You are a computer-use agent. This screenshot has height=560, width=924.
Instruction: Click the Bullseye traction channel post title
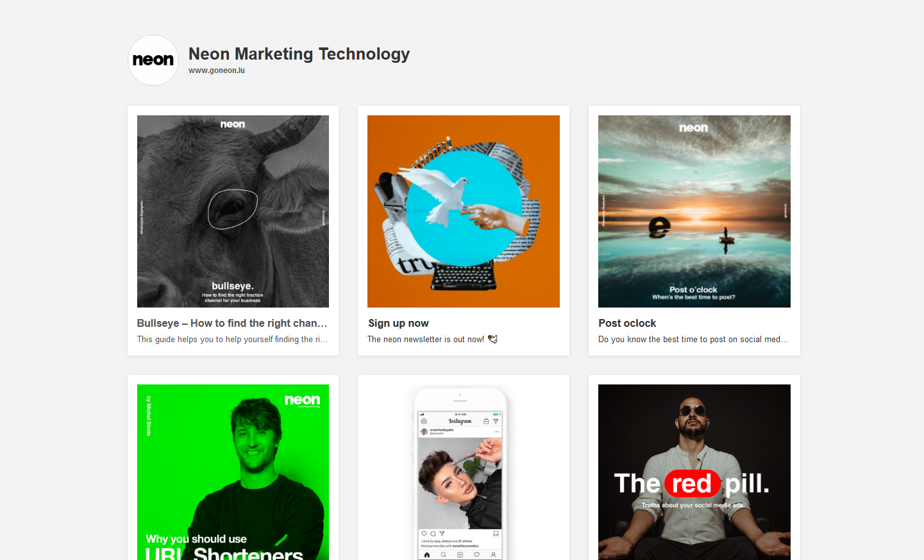232,323
